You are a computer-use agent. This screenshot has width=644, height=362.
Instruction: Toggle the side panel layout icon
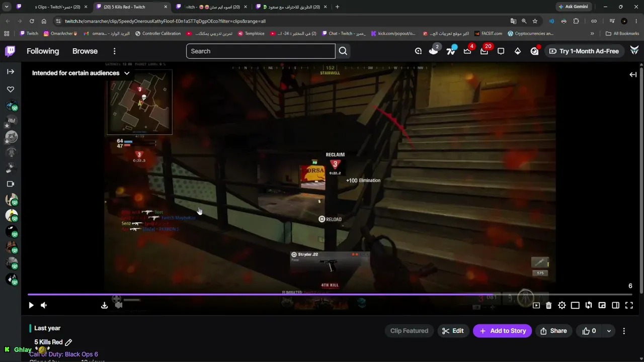click(615, 305)
